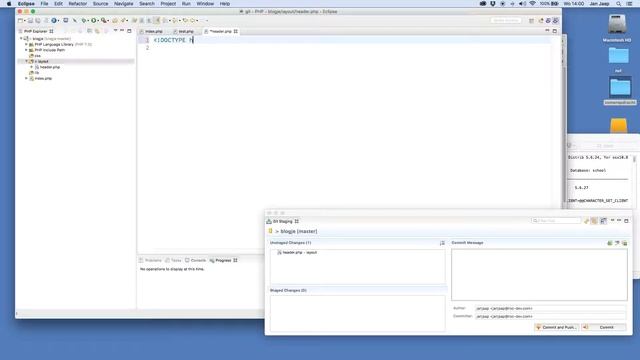Click the Commit button
This screenshot has height=360, width=640.
[604, 327]
